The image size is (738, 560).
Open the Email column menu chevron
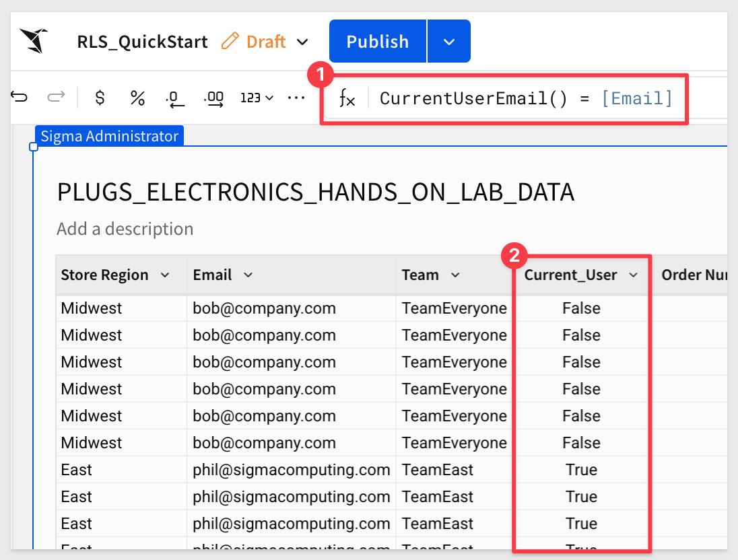[248, 275]
